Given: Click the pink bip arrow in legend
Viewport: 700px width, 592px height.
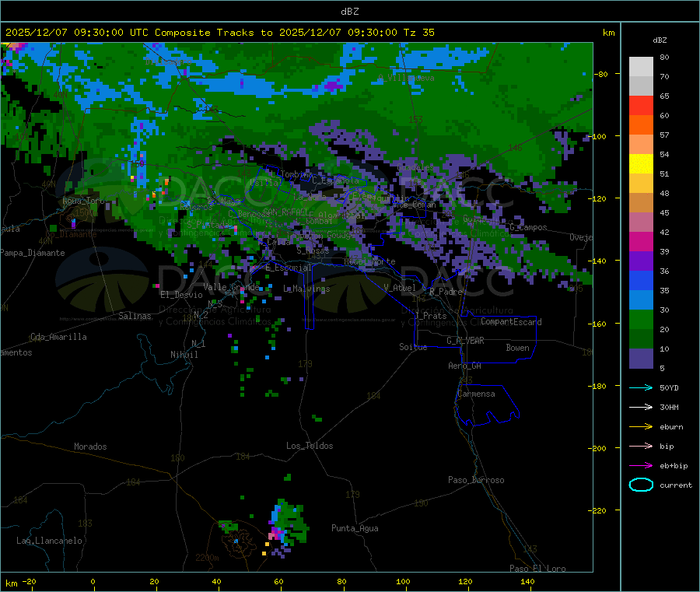Looking at the screenshot, I should [x=641, y=446].
